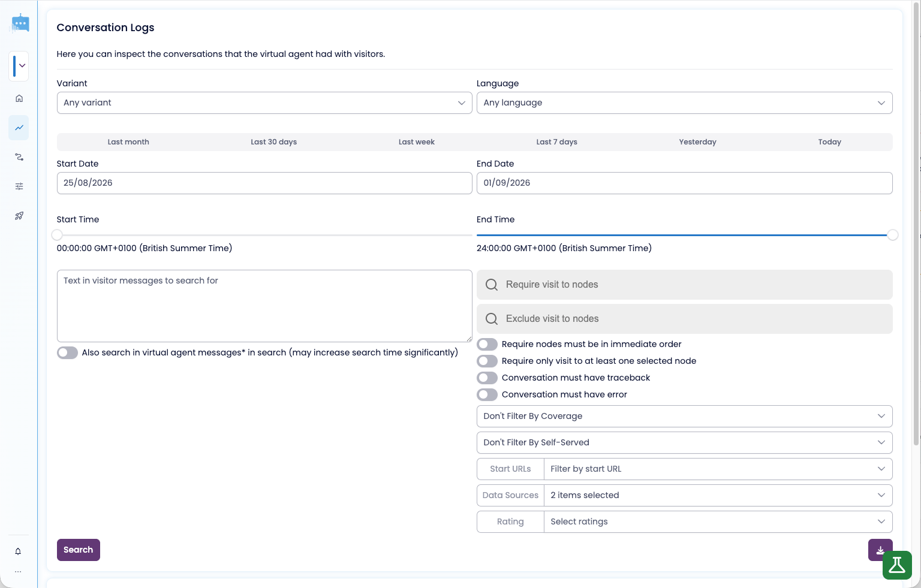Open the flow routes sidebar icon
The height and width of the screenshot is (588, 921).
[19, 157]
